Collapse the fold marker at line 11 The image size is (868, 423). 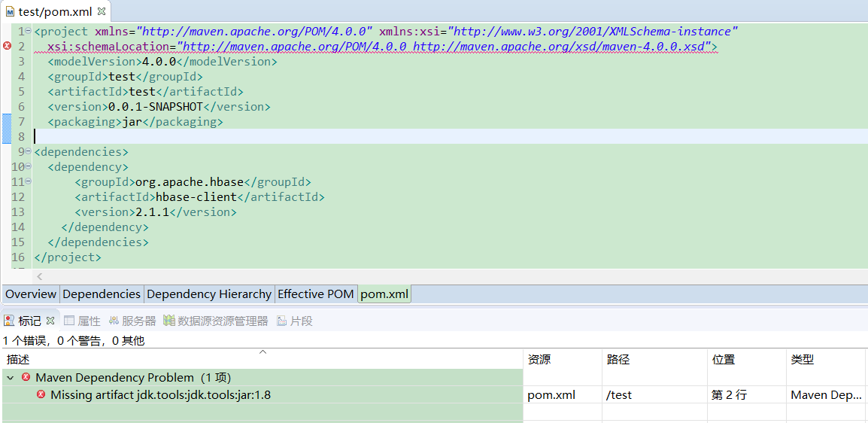[29, 181]
